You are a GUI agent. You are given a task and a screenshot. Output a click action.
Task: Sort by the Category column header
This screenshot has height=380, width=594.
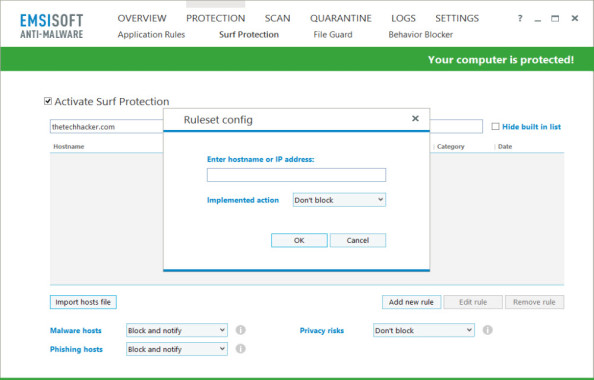(x=450, y=147)
